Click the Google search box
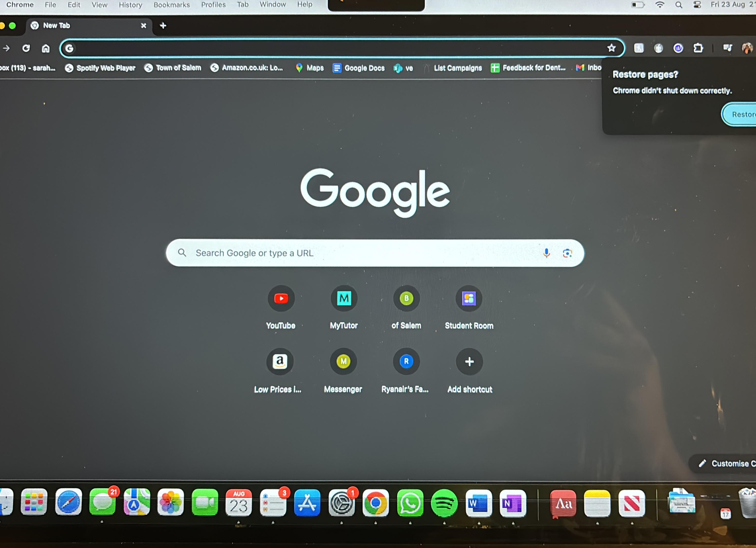The height and width of the screenshot is (548, 756). [375, 253]
